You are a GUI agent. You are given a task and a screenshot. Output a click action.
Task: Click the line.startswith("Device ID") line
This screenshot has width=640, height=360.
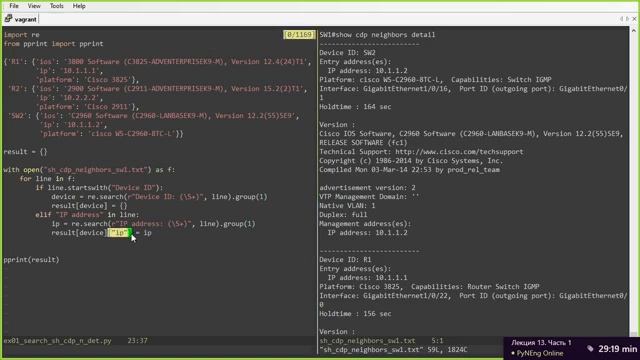[99, 187]
